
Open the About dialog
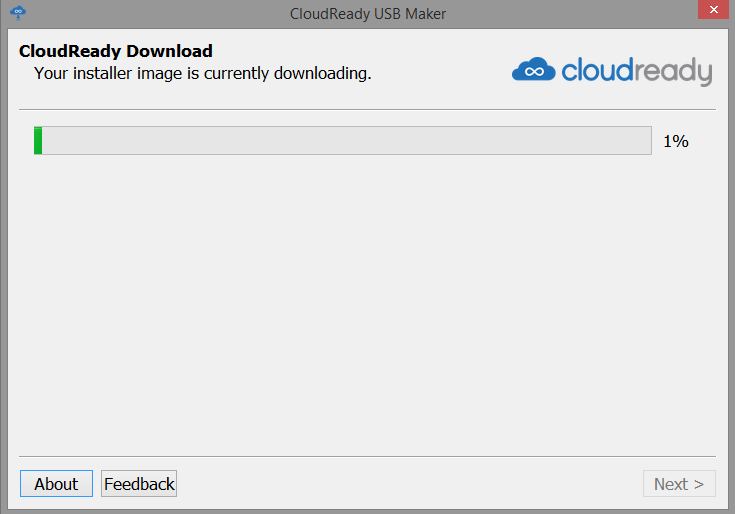point(56,484)
